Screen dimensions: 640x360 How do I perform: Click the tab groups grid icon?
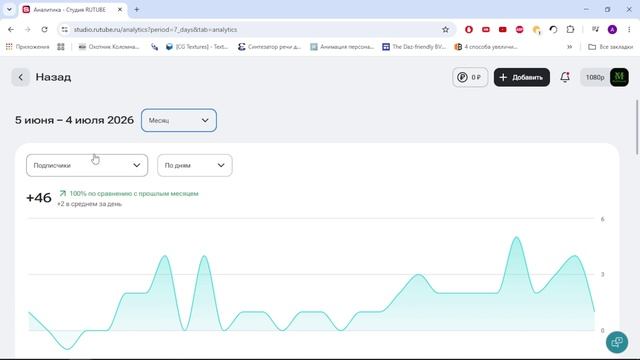(61, 47)
